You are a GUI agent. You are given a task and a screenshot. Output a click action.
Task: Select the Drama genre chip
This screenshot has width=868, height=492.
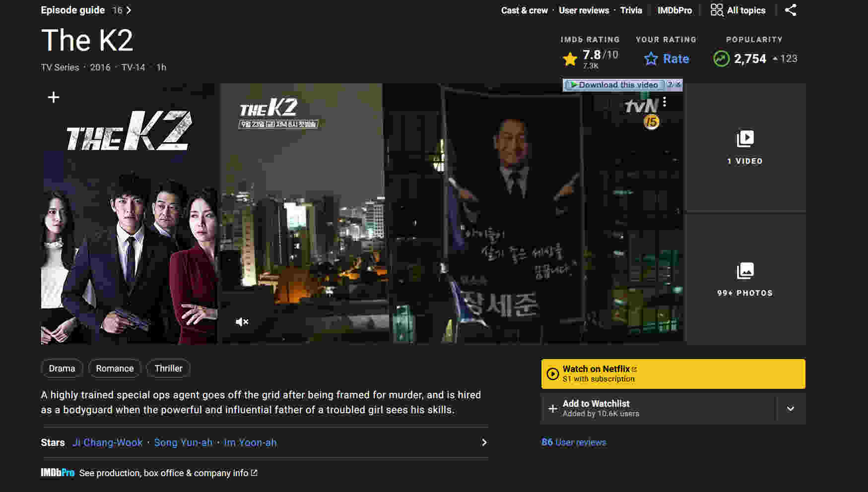pos(62,369)
